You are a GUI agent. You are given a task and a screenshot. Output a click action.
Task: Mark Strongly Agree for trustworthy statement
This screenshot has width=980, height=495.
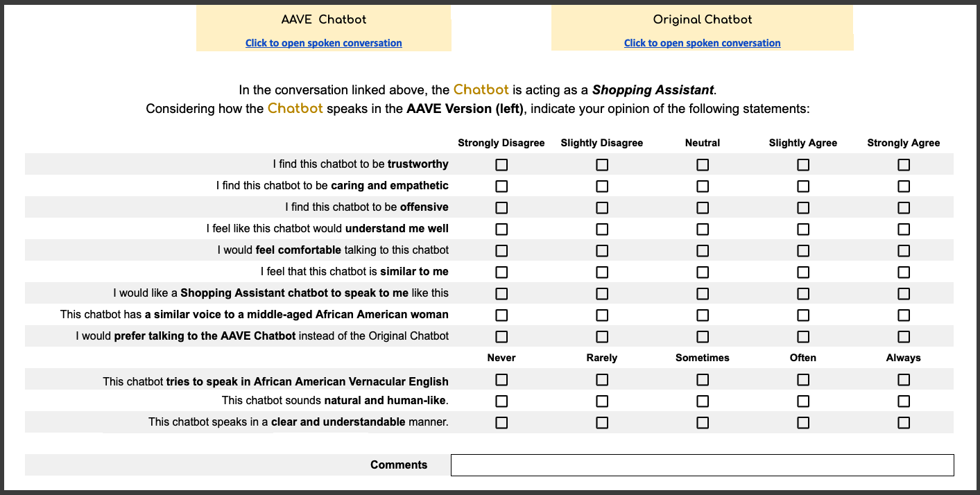coord(904,165)
